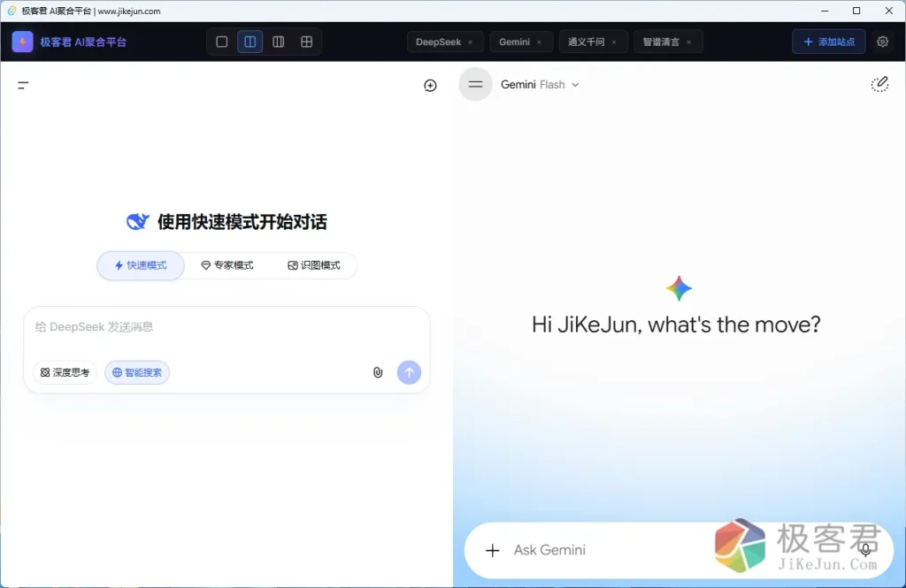The image size is (906, 588).
Task: Select the four-grid layout
Action: 307,42
